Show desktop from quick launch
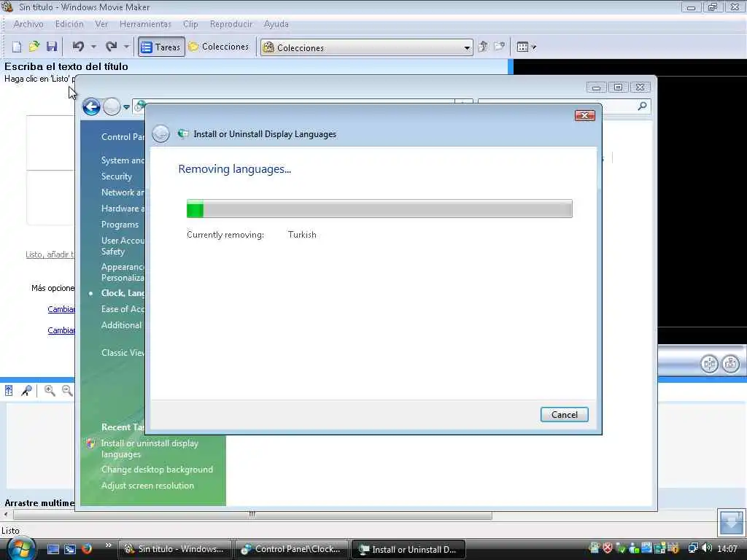The image size is (747, 560). click(x=53, y=549)
